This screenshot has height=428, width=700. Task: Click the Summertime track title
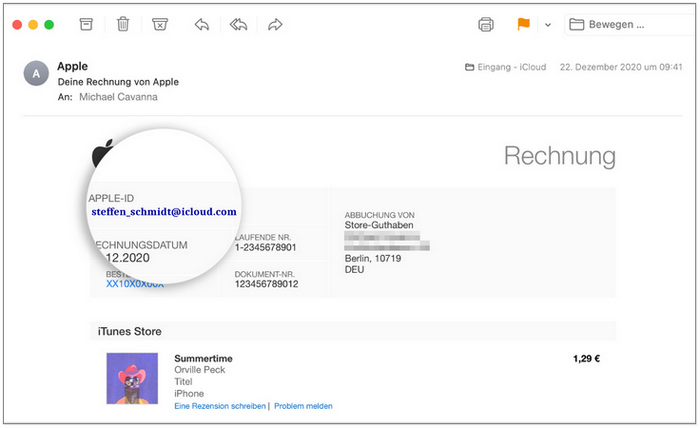[203, 358]
